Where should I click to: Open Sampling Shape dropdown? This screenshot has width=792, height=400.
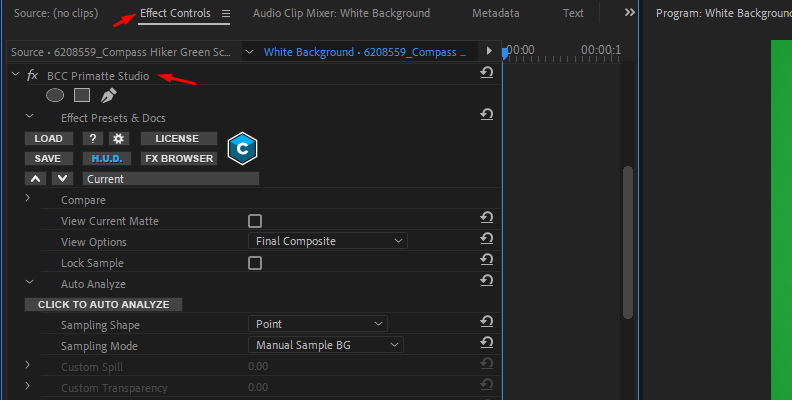tap(318, 324)
